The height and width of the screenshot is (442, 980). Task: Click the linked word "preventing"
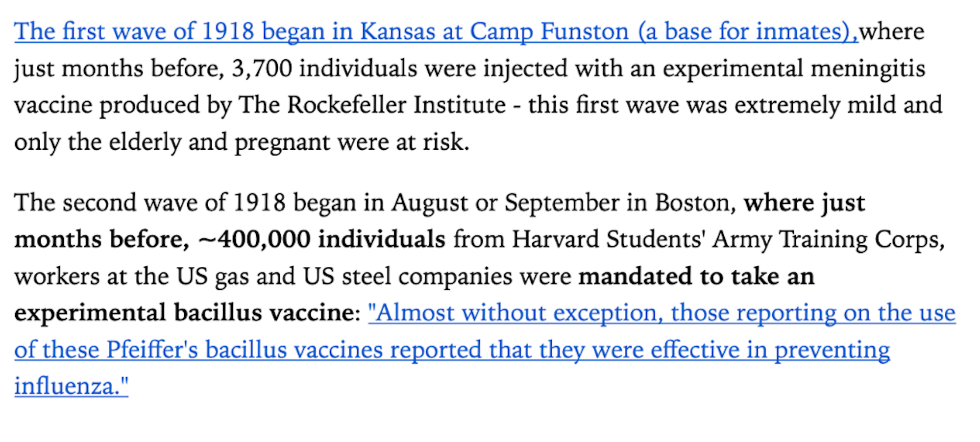832,350
